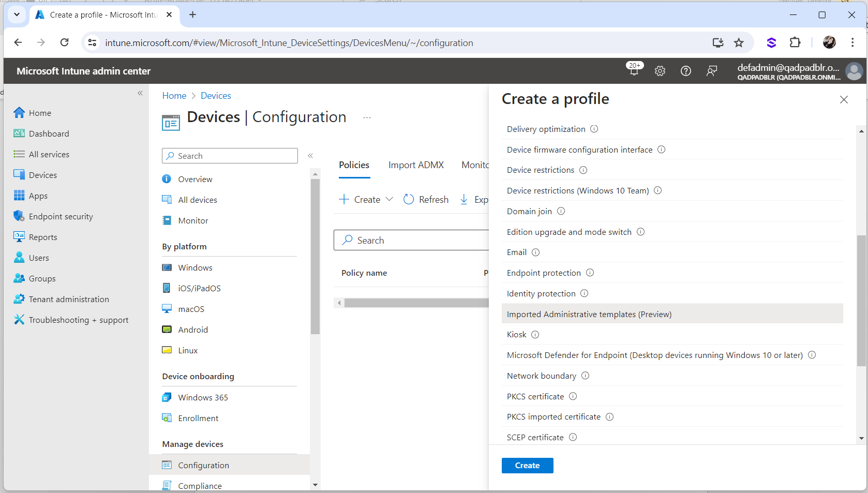
Task: Click the account avatar in Intune header
Action: pyautogui.click(x=854, y=71)
